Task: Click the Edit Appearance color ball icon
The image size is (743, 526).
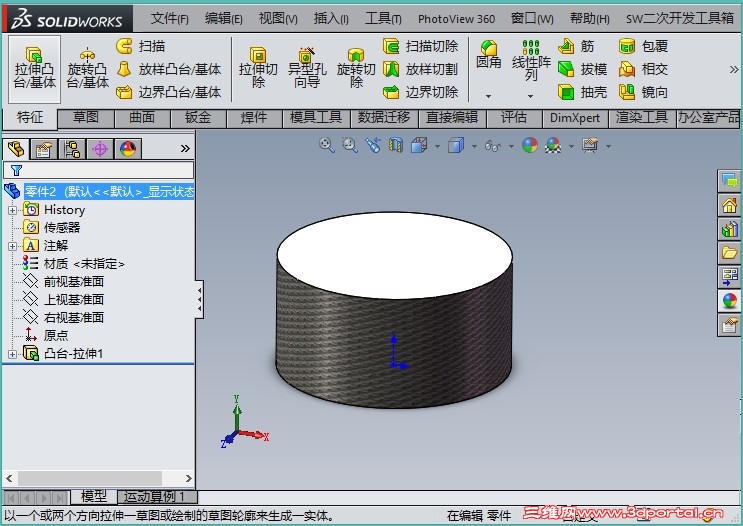Action: [530, 145]
